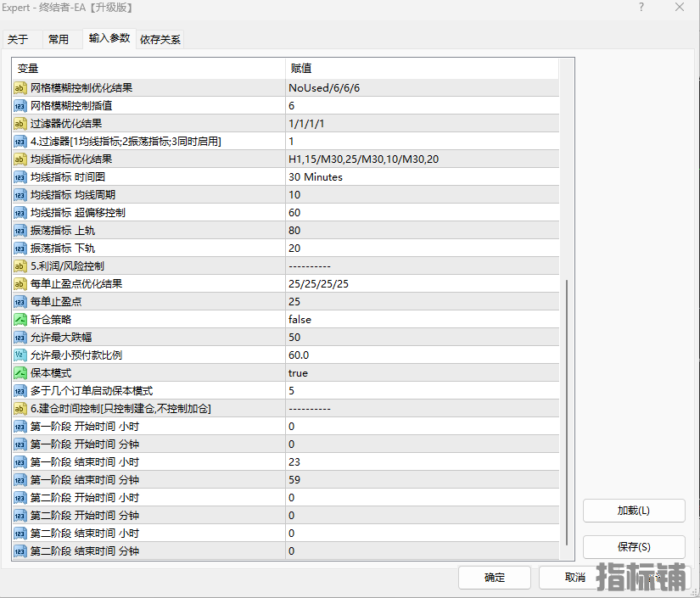Click the 保存(S) button
700x598 pixels.
pyautogui.click(x=634, y=546)
